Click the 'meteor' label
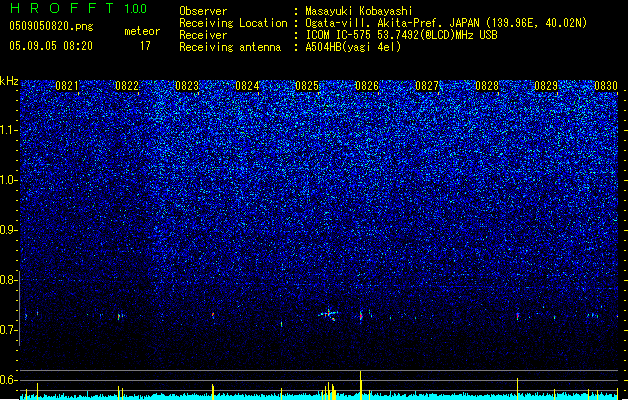Image resolution: width=629 pixels, height=400 pixels. click(142, 31)
